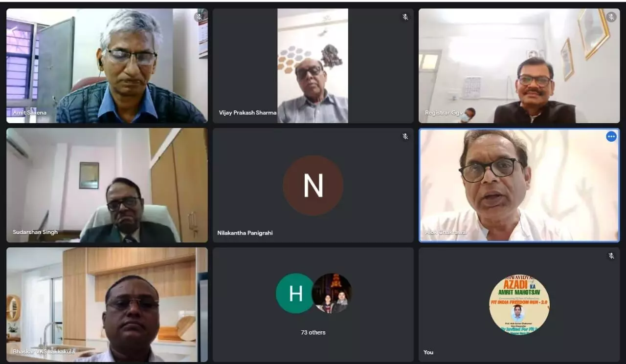Select Alok Chakrawal's active speaker tile
The width and height of the screenshot is (626, 364).
tap(519, 185)
